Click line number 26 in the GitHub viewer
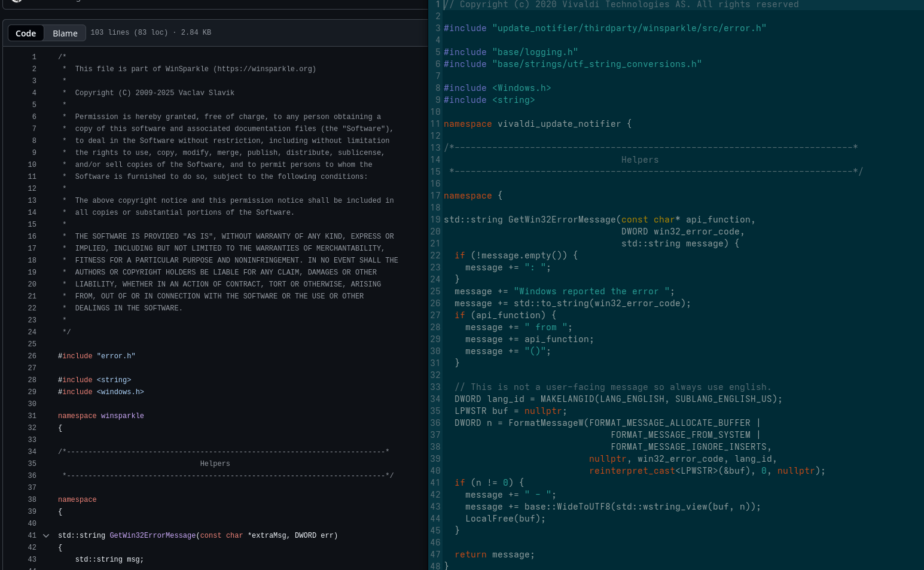This screenshot has width=924, height=570. (x=32, y=356)
